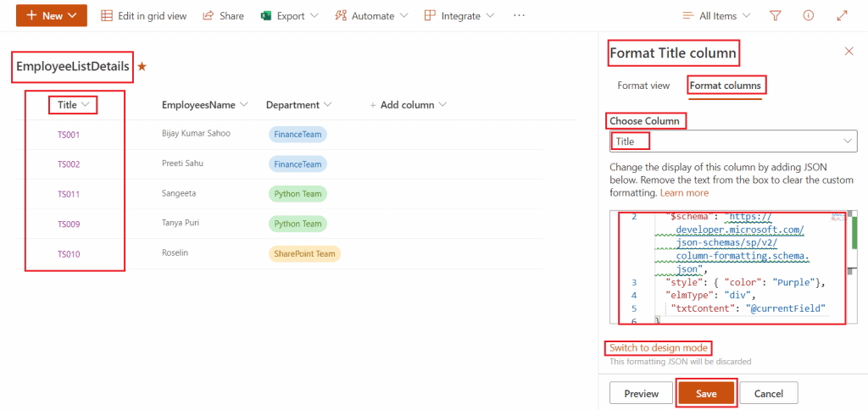
Task: Open the Choose Column dropdown
Action: [x=733, y=141]
